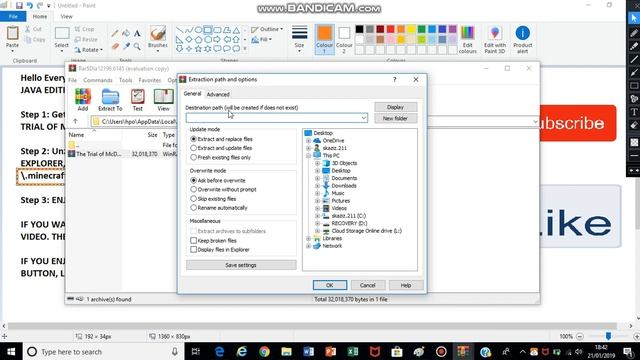The image size is (640, 360).
Task: Click the WinRAR Add toolbar icon
Action: pyautogui.click(x=83, y=100)
